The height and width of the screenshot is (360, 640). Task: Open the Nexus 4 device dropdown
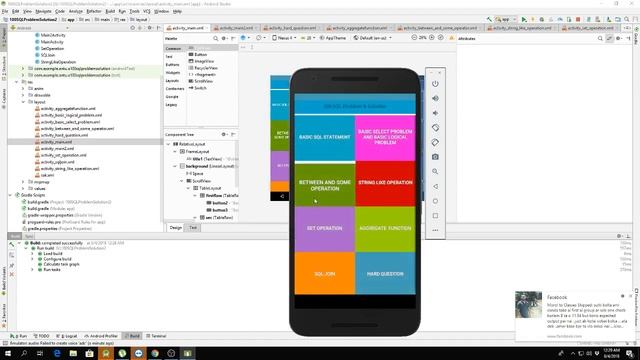(284, 38)
